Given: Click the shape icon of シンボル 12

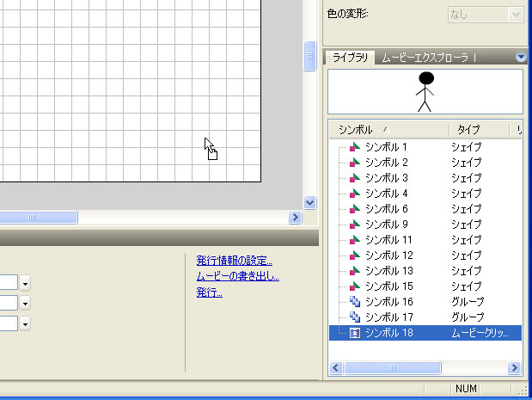Looking at the screenshot, I should click(355, 255).
